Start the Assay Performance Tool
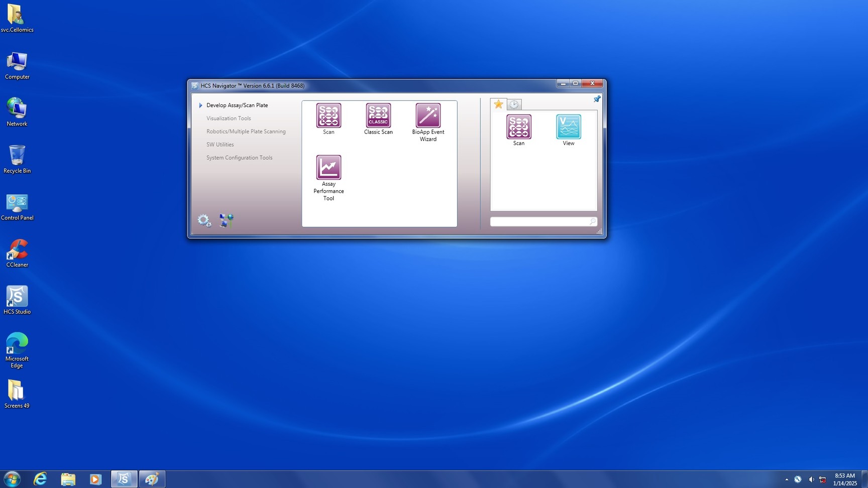 coord(329,168)
